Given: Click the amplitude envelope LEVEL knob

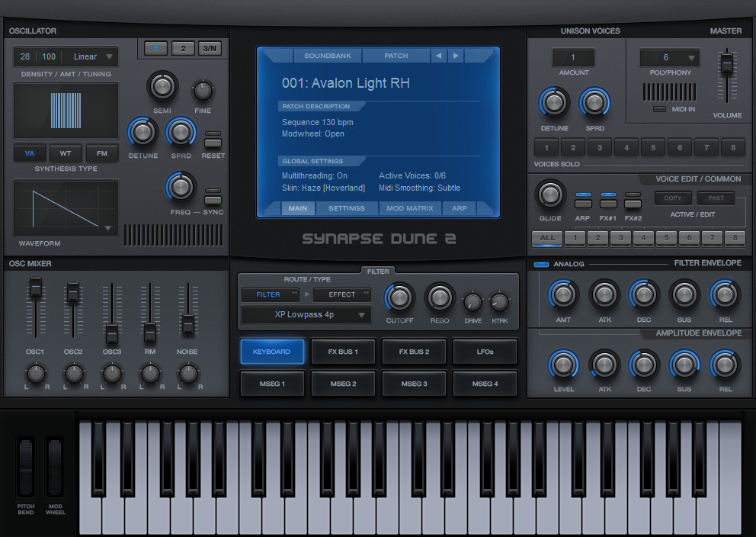Looking at the screenshot, I should tap(563, 365).
